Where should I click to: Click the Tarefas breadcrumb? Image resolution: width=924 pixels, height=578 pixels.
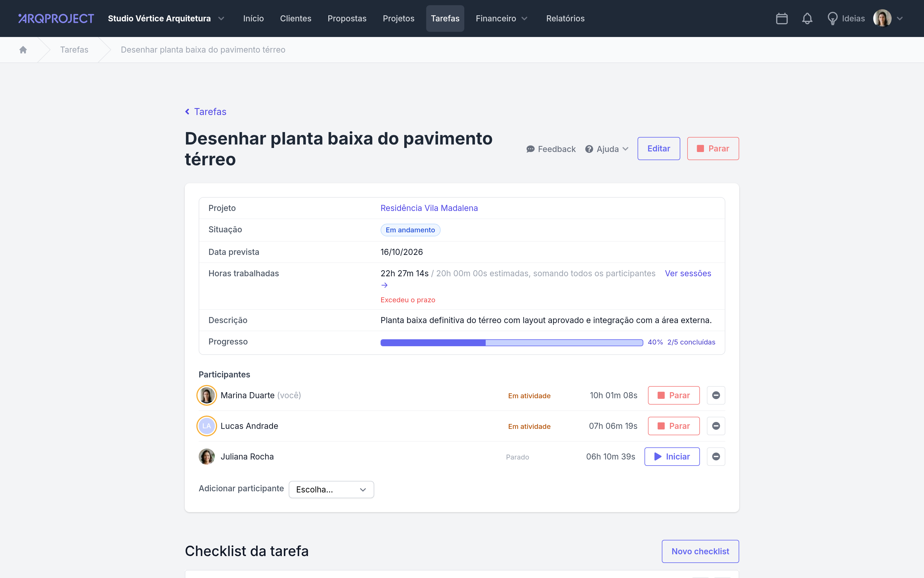click(74, 50)
